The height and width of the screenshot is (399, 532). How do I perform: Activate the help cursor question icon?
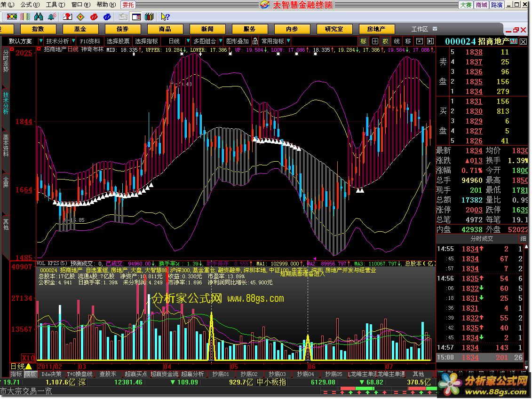coord(165,16)
